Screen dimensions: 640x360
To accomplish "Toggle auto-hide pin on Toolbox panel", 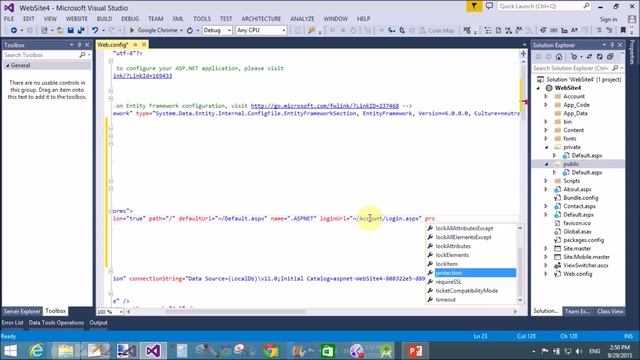I will (x=79, y=45).
